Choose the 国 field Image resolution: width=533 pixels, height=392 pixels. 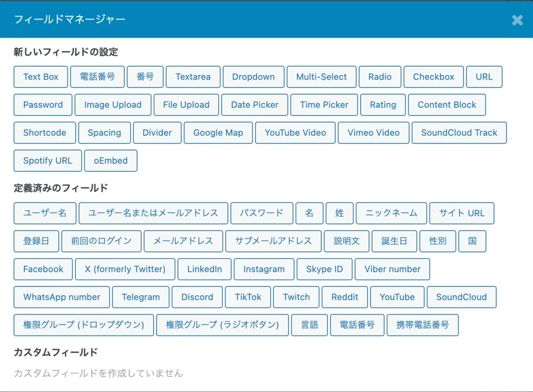[472, 241]
